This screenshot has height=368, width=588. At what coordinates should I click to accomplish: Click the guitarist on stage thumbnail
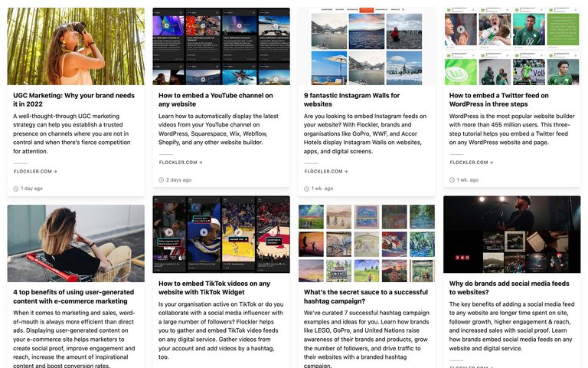pos(512,235)
